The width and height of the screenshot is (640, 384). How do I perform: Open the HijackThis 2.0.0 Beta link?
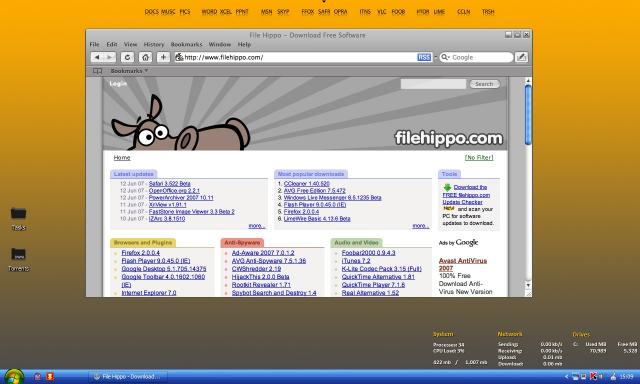click(260, 277)
